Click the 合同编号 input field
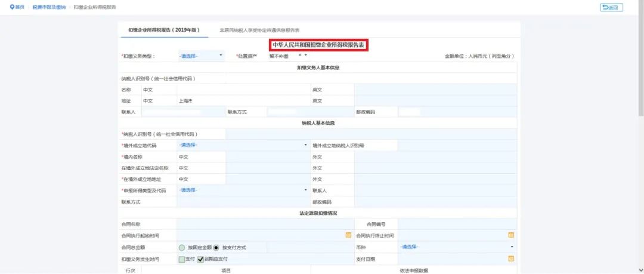This screenshot has height=274, width=644. [457, 224]
